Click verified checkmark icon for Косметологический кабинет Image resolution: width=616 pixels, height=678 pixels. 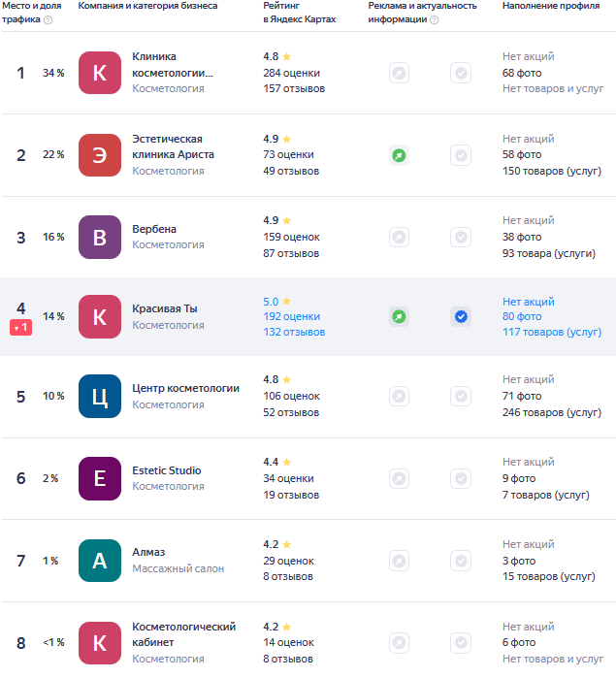click(x=461, y=643)
